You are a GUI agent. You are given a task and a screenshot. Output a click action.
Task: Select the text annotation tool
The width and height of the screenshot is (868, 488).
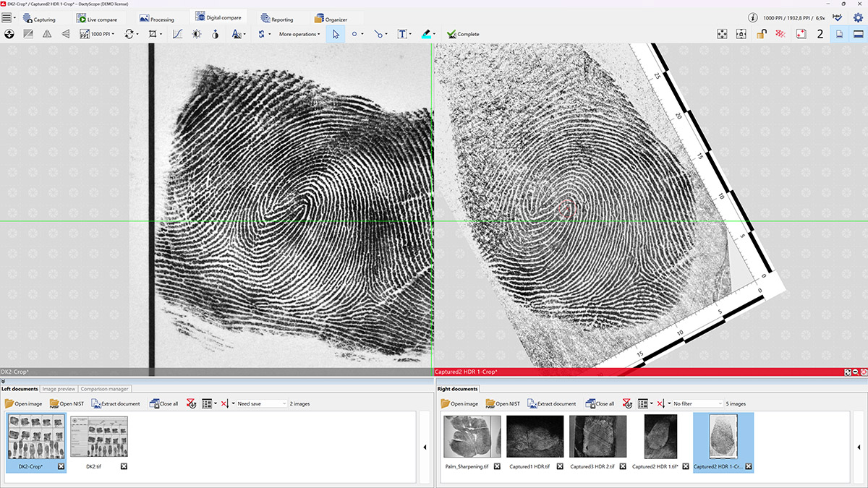pyautogui.click(x=402, y=34)
